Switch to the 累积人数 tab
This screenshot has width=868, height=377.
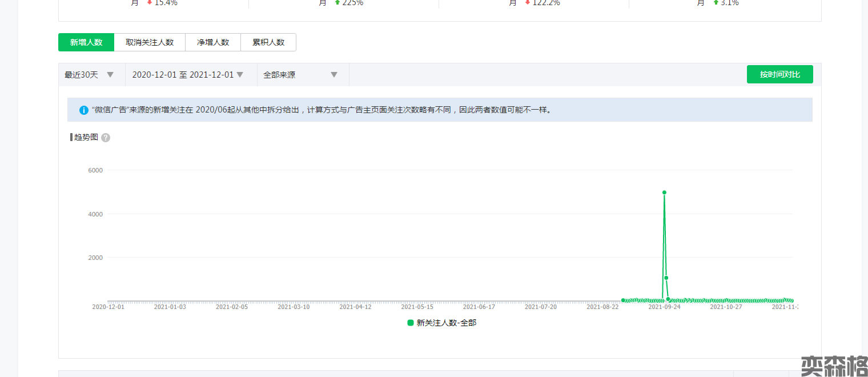tap(268, 42)
